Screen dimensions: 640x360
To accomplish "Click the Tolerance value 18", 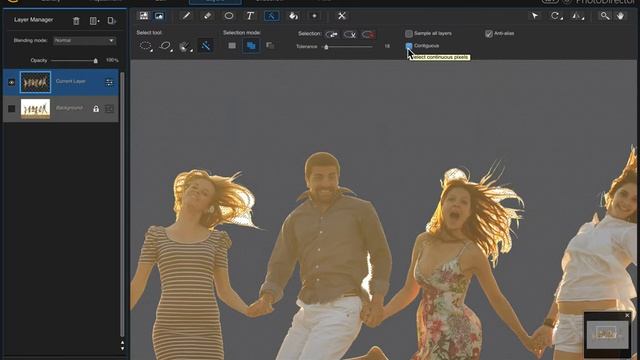I will (387, 47).
